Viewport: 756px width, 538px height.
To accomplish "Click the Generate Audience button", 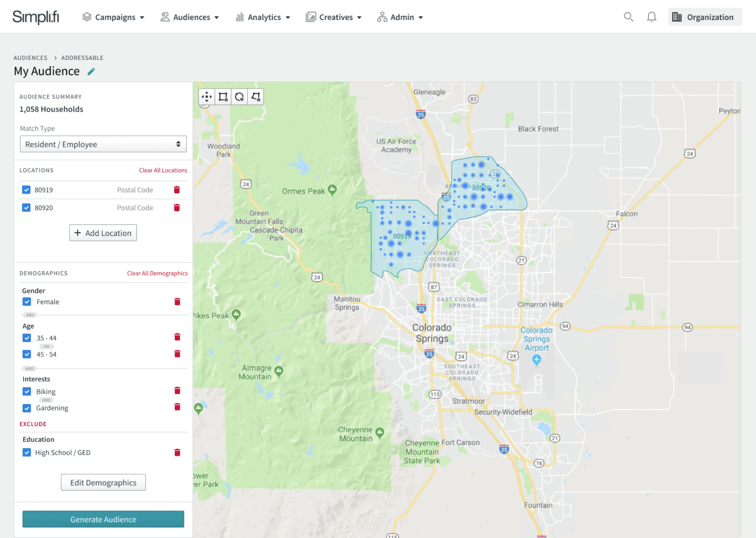I will (x=103, y=519).
